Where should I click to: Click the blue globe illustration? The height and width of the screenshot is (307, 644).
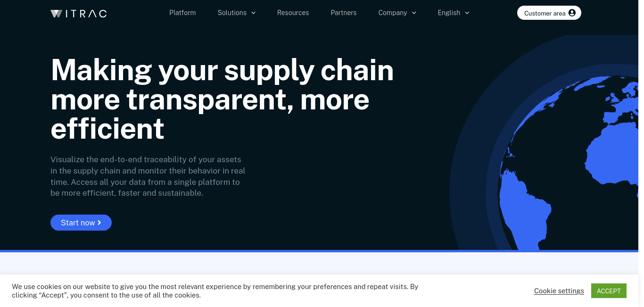568,163
